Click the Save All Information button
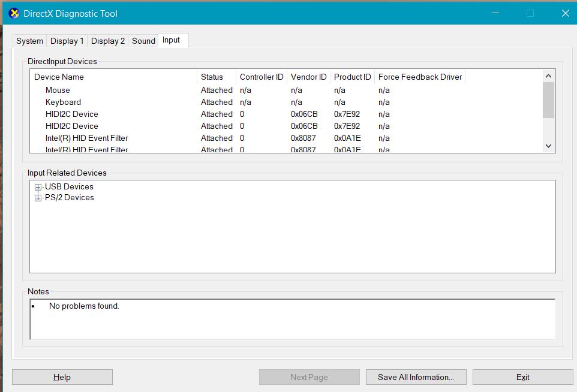 [416, 377]
